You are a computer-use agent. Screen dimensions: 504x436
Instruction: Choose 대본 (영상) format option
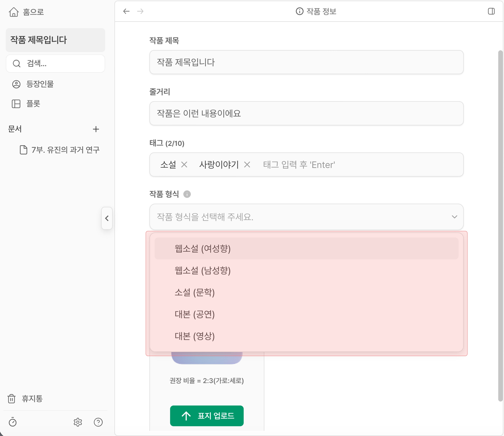tap(306, 336)
